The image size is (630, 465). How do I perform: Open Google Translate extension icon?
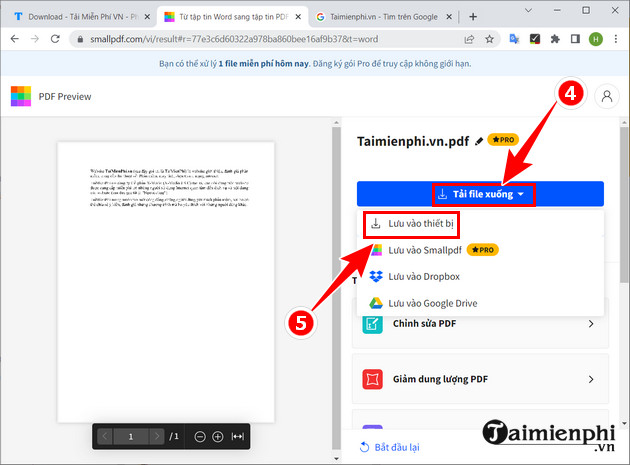pyautogui.click(x=514, y=39)
